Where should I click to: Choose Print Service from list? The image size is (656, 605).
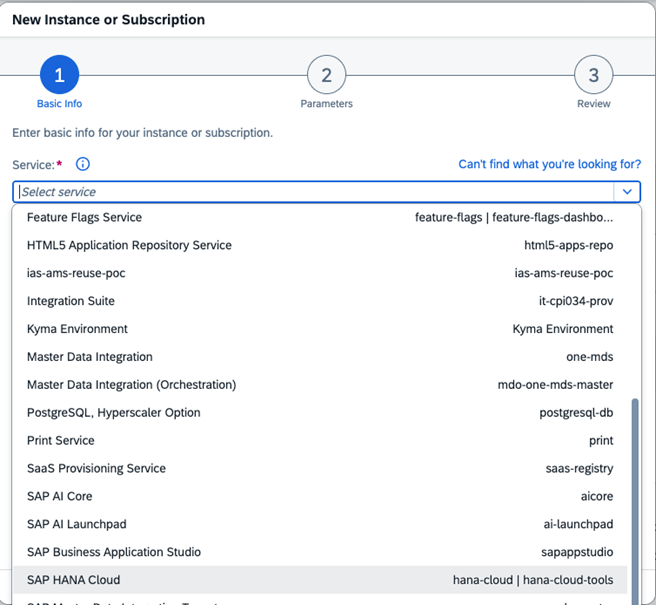(61, 441)
